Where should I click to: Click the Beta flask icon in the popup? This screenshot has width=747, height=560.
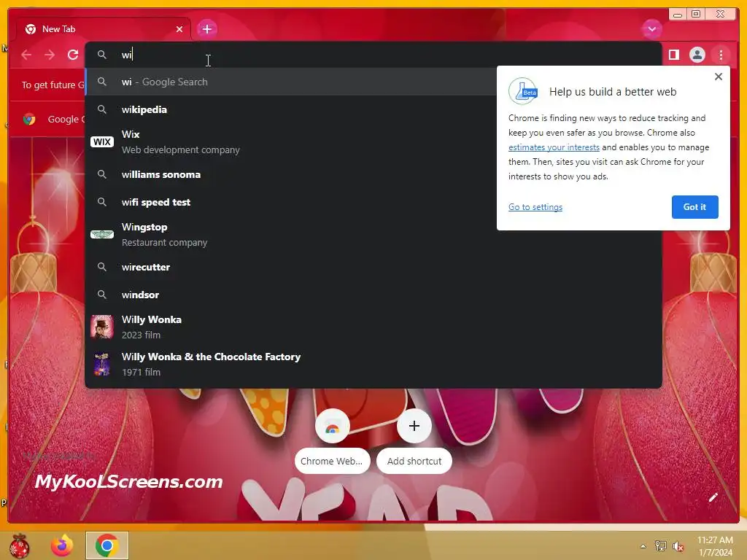tap(523, 91)
